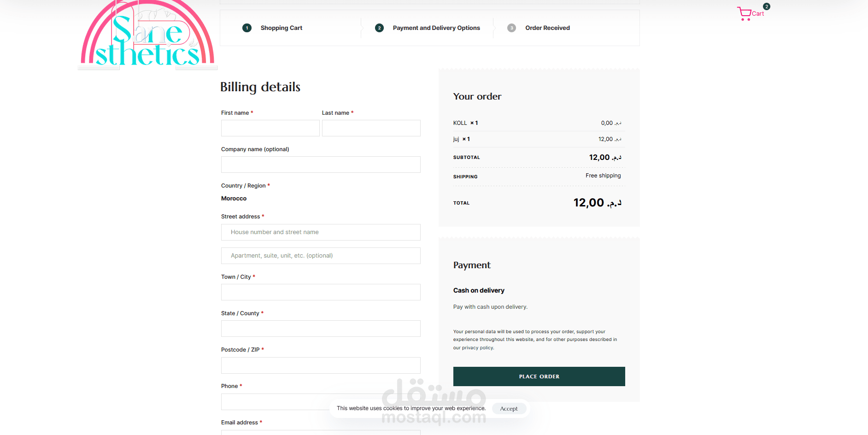868x435 pixels.
Task: Open the privacy policy link
Action: (477, 348)
